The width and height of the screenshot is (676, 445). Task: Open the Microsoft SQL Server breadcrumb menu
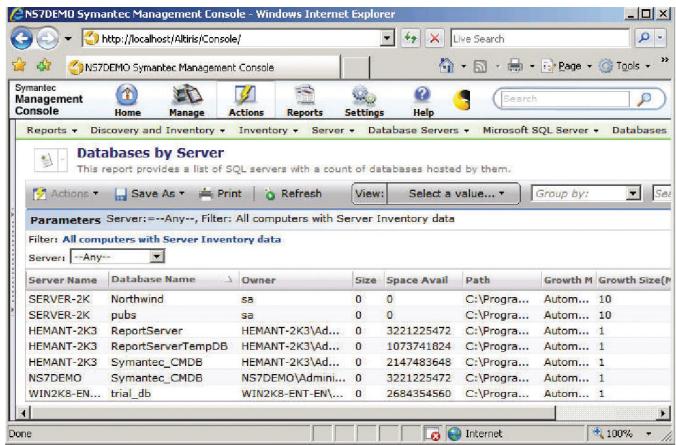pos(541,130)
